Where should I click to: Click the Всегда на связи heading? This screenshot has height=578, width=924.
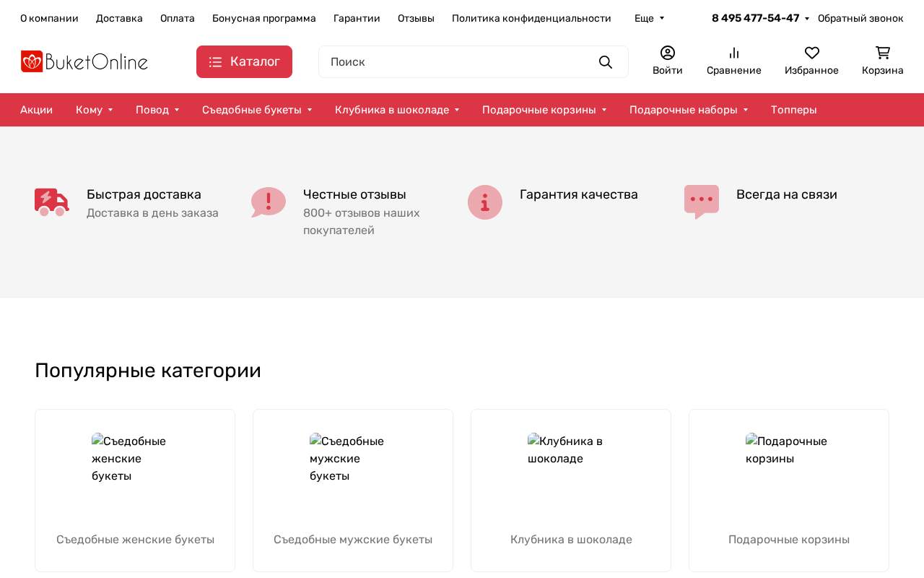pyautogui.click(x=787, y=194)
